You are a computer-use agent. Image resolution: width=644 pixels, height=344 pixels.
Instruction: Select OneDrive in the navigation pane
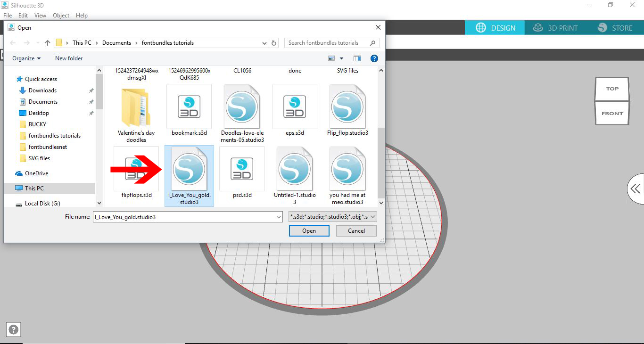click(36, 173)
